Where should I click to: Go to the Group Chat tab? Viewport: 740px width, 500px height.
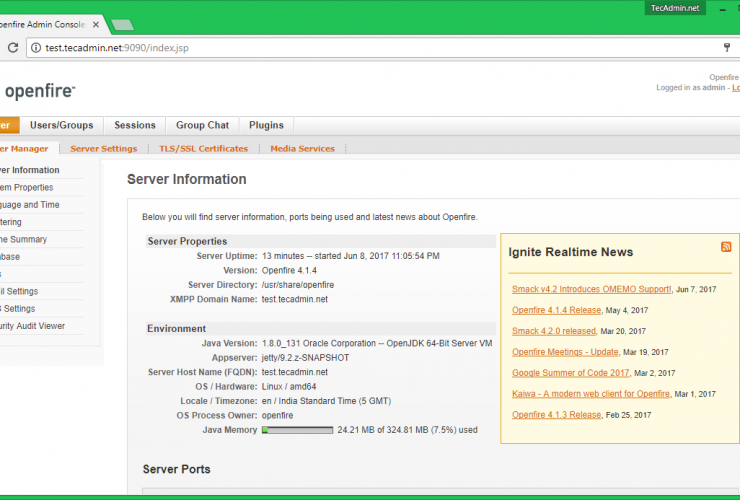pyautogui.click(x=202, y=125)
